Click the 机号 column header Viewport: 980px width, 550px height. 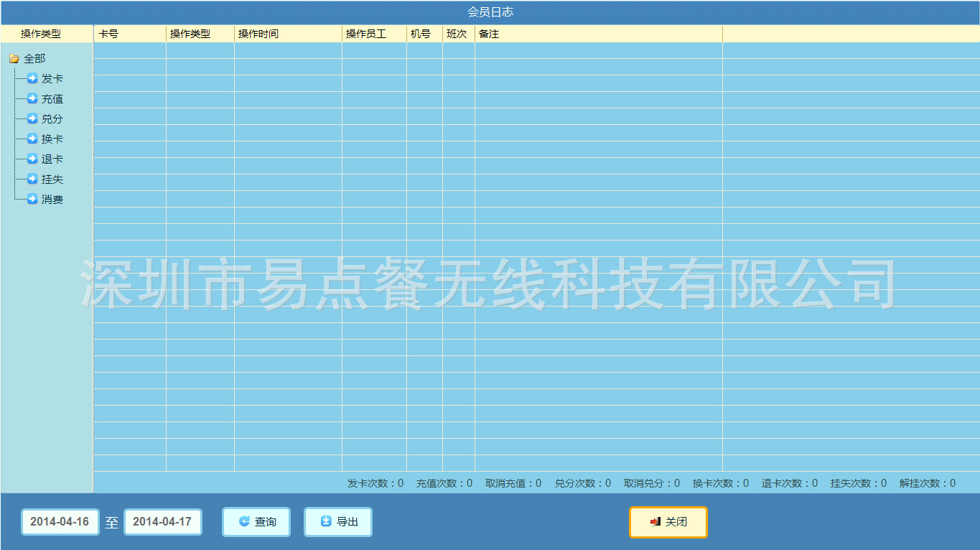[x=424, y=34]
